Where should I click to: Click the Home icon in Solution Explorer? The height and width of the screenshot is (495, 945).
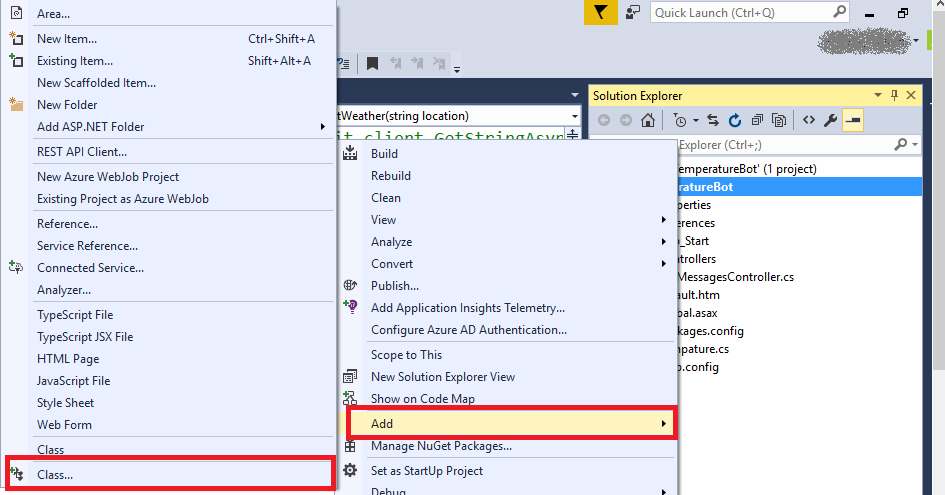tap(648, 121)
